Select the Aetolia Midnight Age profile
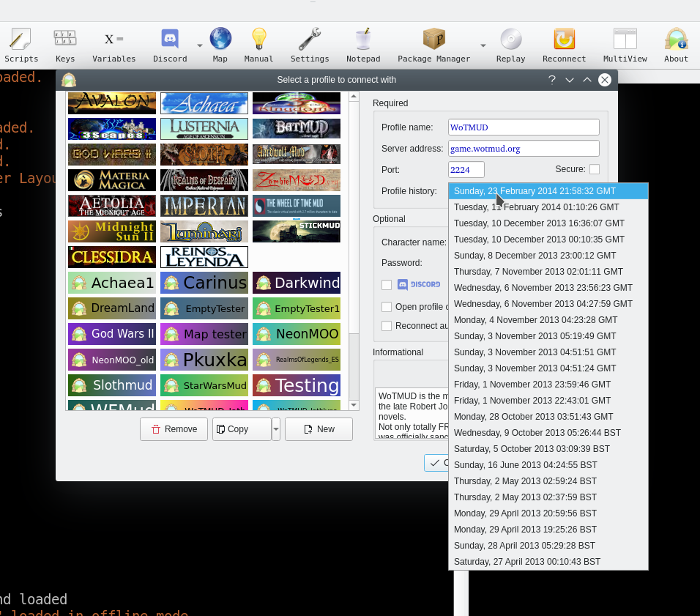Viewport: 700px width, 616px height. pos(112,206)
